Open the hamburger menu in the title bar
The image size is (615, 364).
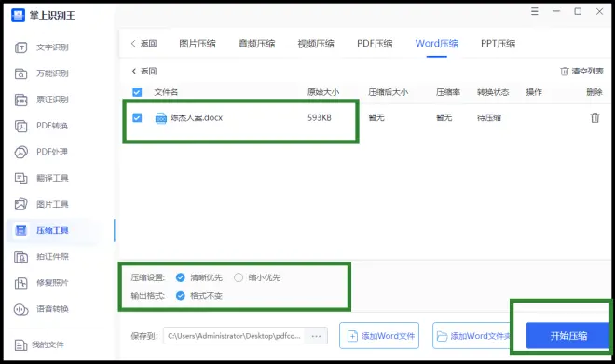pyautogui.click(x=534, y=11)
